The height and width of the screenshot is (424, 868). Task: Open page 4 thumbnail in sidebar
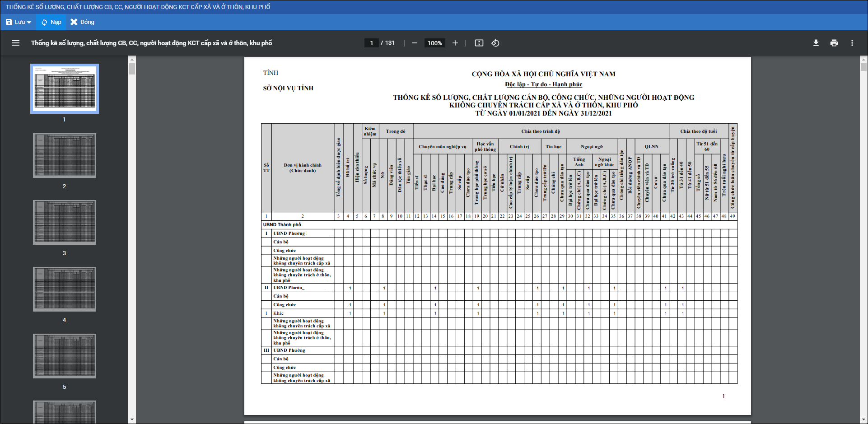[65, 289]
